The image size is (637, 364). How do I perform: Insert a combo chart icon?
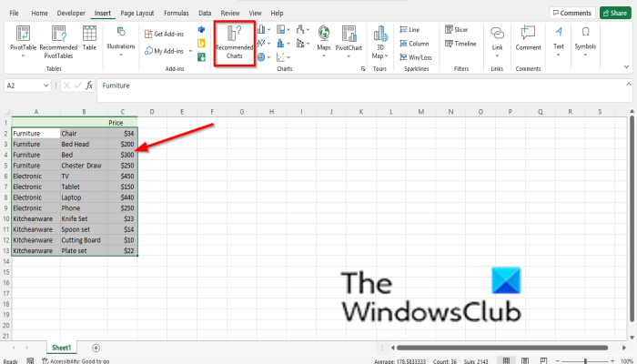tap(300, 43)
